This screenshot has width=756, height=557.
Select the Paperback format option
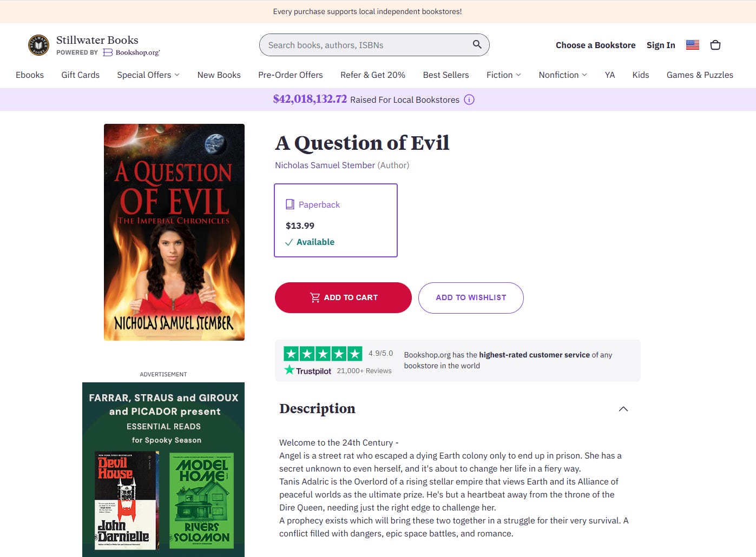(336, 220)
